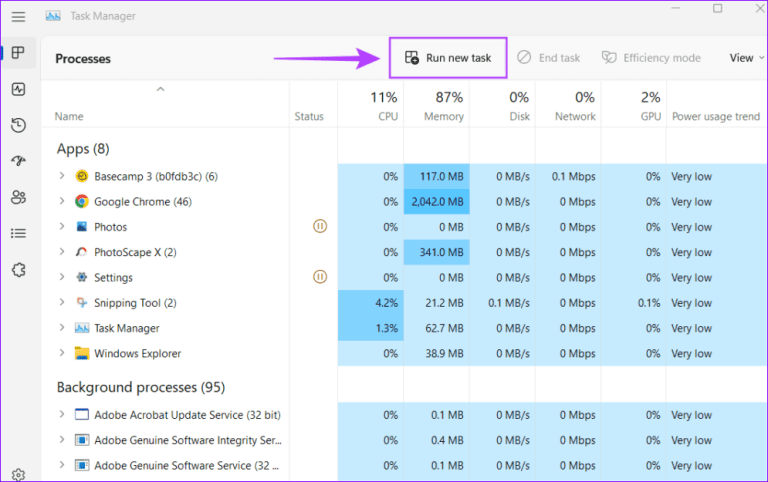This screenshot has width=768, height=482.
Task: Open the Users page in sidebar
Action: click(x=18, y=197)
